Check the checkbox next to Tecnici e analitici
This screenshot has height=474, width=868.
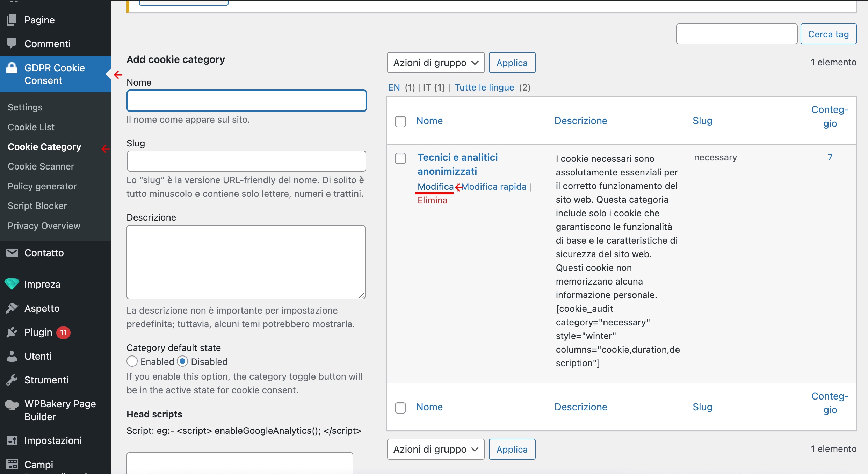click(x=400, y=158)
